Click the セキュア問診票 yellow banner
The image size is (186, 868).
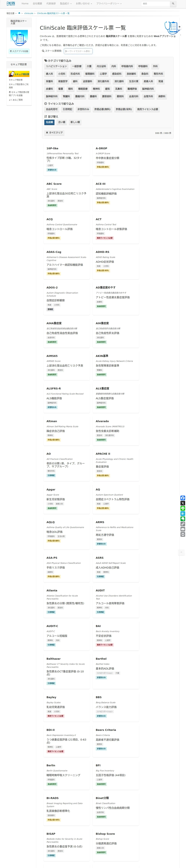tap(19, 74)
